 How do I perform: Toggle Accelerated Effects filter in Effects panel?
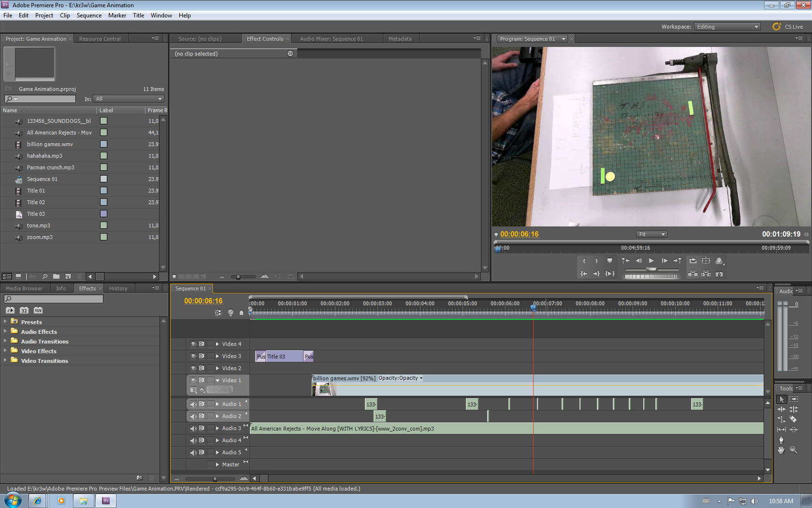tap(10, 311)
